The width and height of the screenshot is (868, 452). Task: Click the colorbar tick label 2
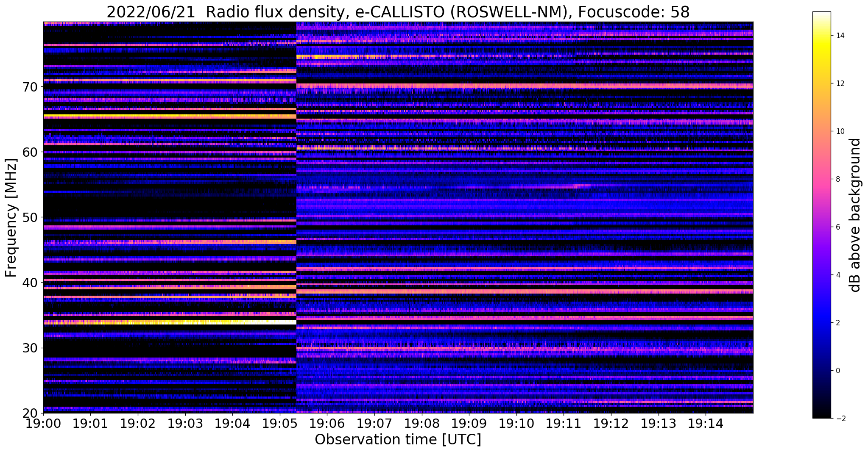point(838,323)
